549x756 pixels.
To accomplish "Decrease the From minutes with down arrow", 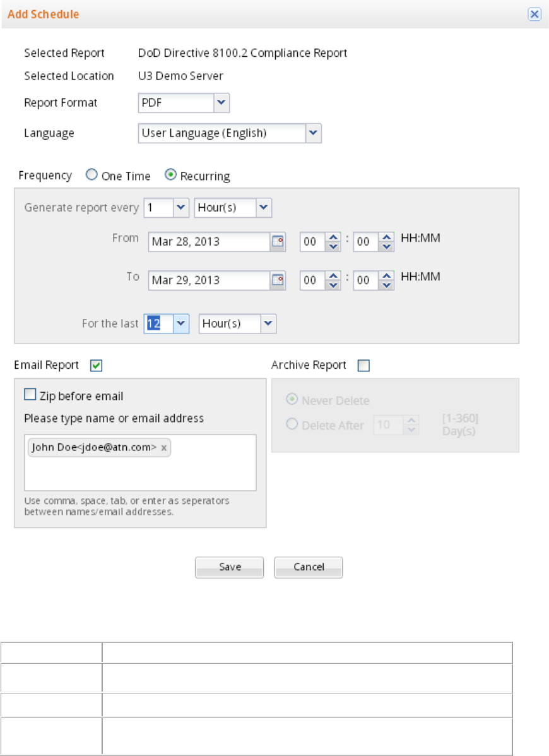I will pyautogui.click(x=387, y=246).
